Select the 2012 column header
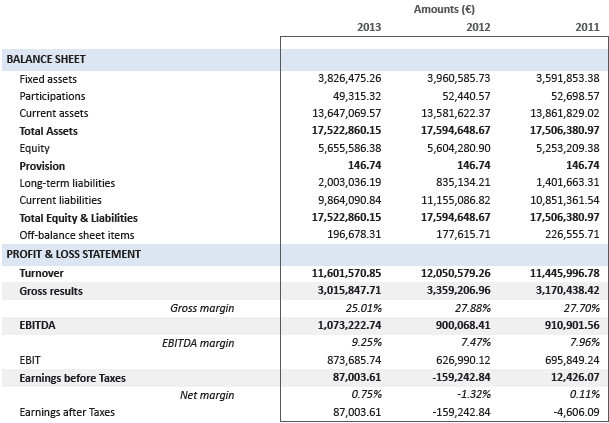Screen dimensions: 609x423 coord(477,27)
